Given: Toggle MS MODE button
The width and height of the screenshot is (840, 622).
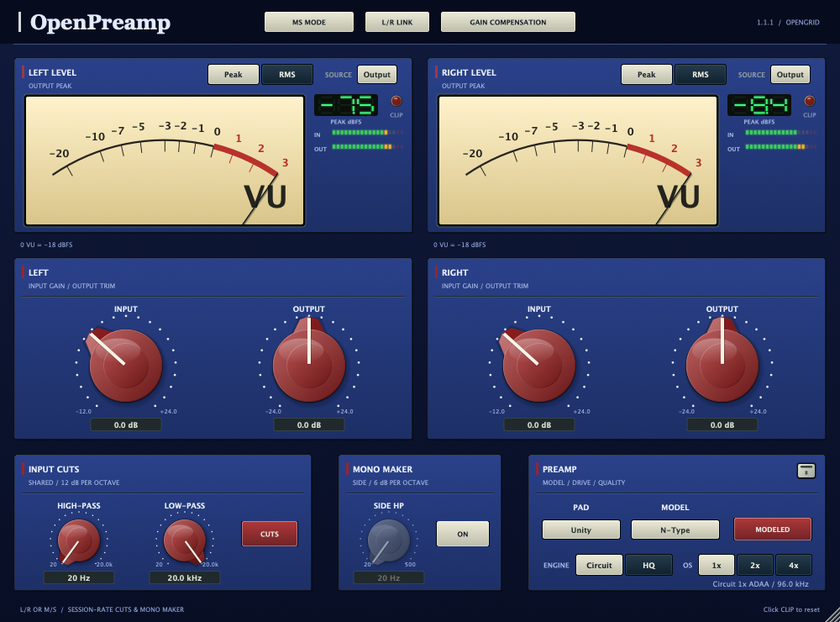Looking at the screenshot, I should coord(309,22).
